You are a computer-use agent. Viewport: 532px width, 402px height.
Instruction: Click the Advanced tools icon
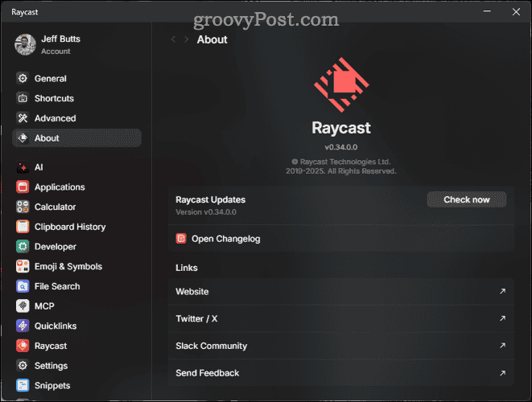coord(23,118)
